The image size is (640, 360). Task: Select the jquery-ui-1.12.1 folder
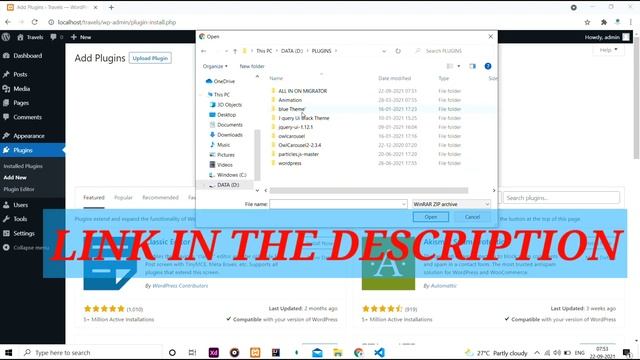[296, 127]
